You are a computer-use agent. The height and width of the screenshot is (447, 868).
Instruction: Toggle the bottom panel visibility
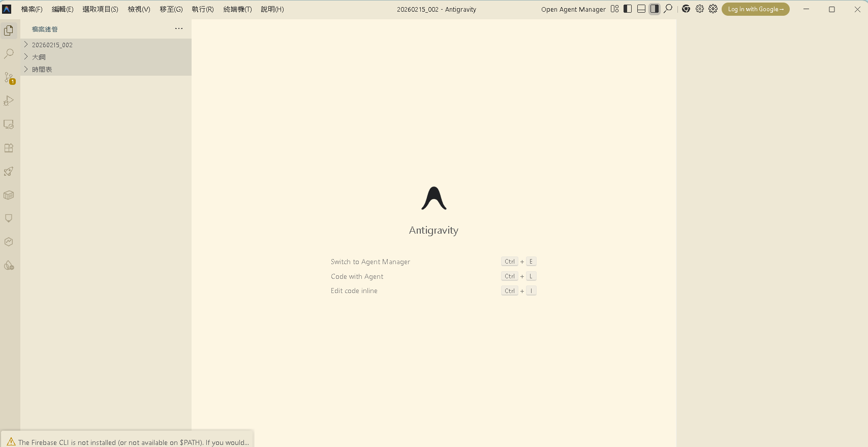point(641,9)
